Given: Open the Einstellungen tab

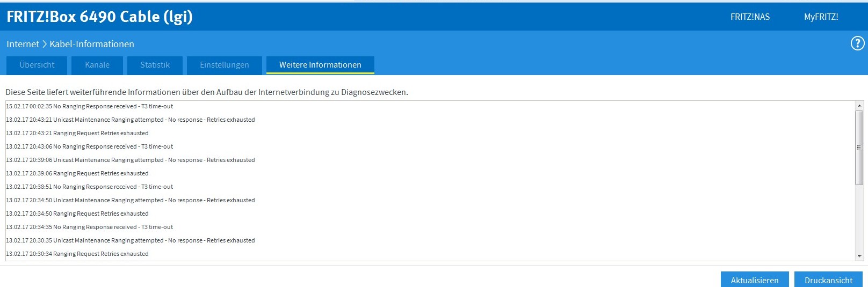Looking at the screenshot, I should click(225, 65).
